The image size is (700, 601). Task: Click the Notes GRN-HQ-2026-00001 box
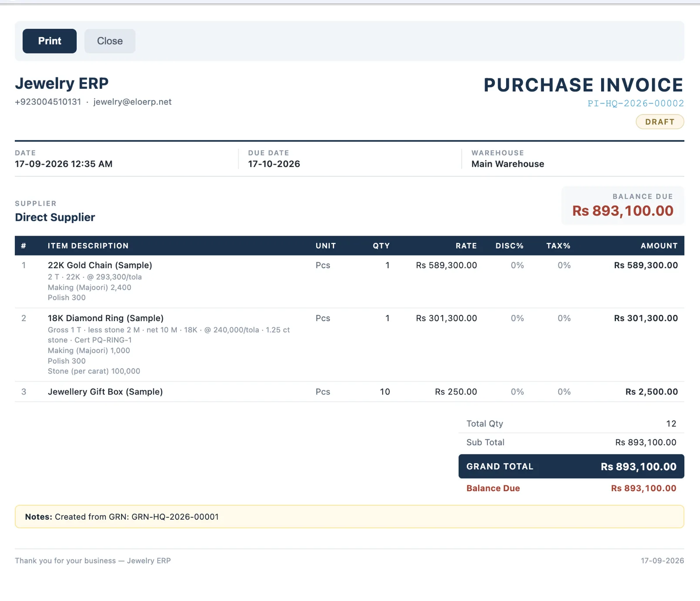pyautogui.click(x=350, y=517)
